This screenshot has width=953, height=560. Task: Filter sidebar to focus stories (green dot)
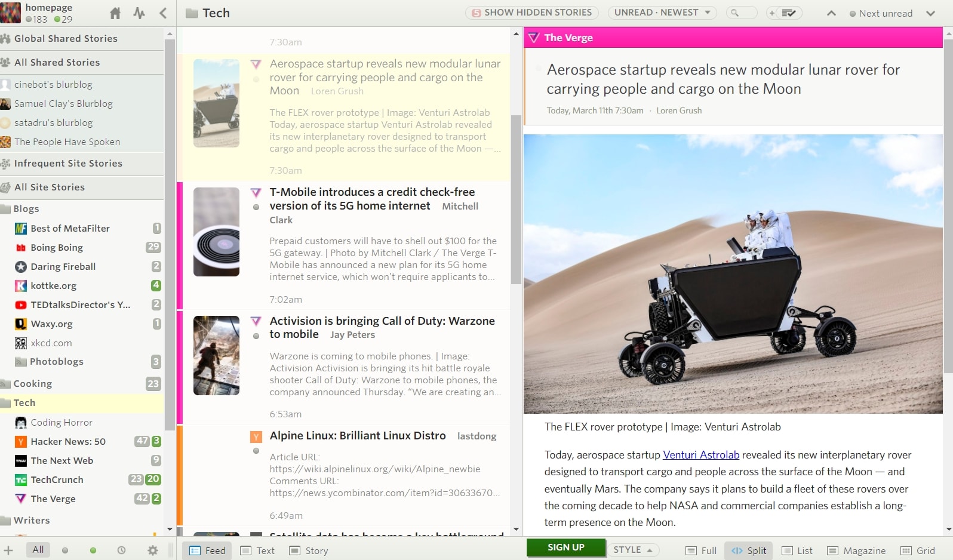93,550
